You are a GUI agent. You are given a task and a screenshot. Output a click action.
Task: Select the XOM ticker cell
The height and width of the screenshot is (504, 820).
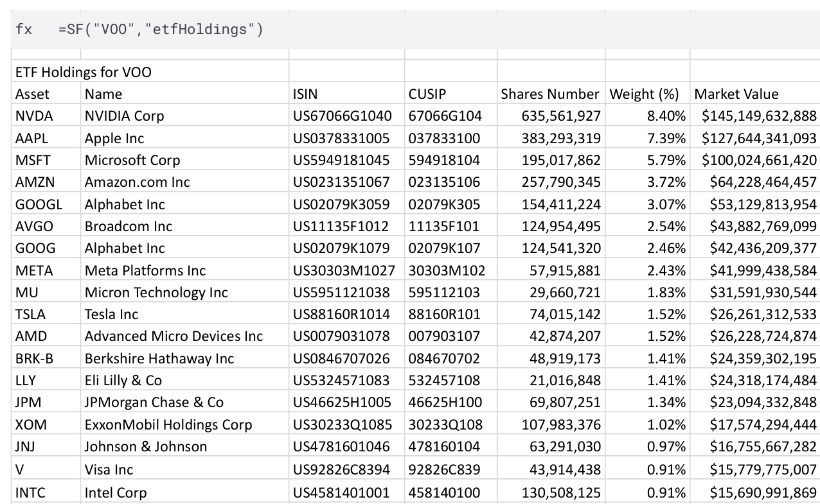click(46, 424)
